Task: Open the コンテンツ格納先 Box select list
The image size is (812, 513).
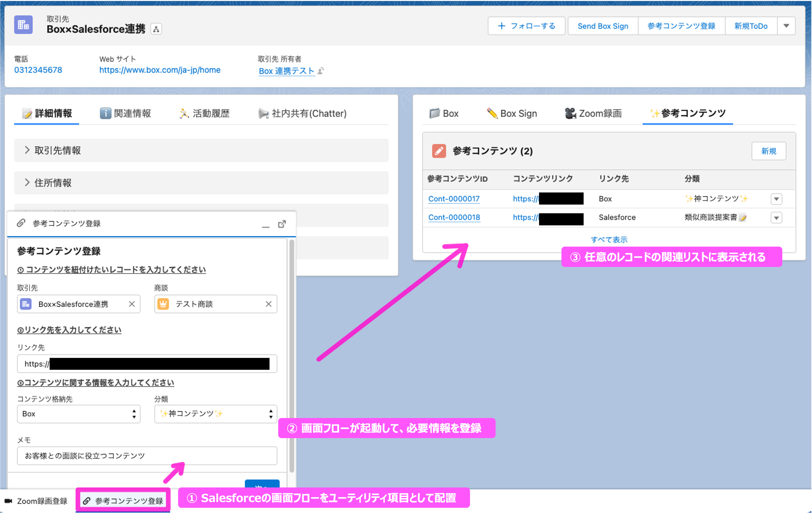Action: (x=79, y=414)
